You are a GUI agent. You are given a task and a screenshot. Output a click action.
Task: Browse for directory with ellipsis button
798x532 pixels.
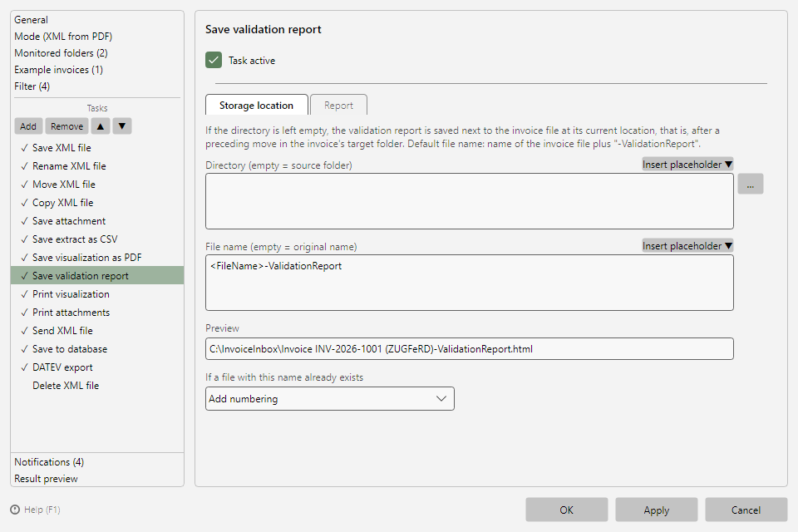coord(750,184)
